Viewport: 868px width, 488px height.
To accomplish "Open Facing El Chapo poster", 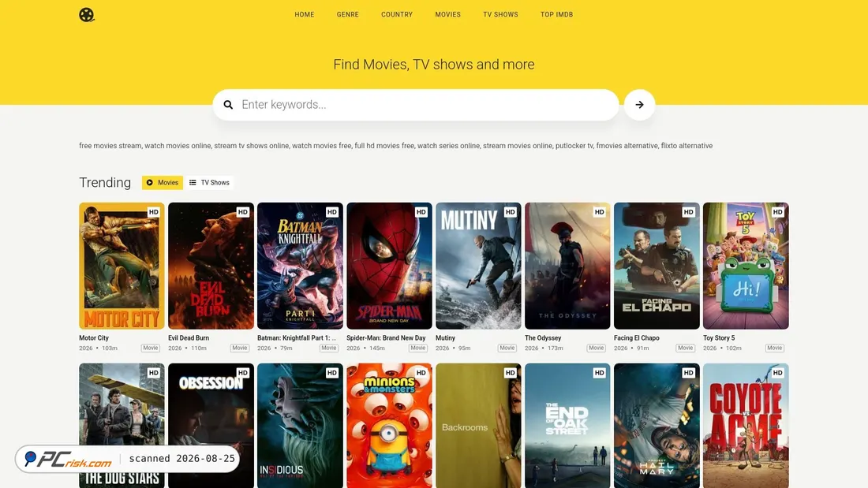I will tap(657, 266).
